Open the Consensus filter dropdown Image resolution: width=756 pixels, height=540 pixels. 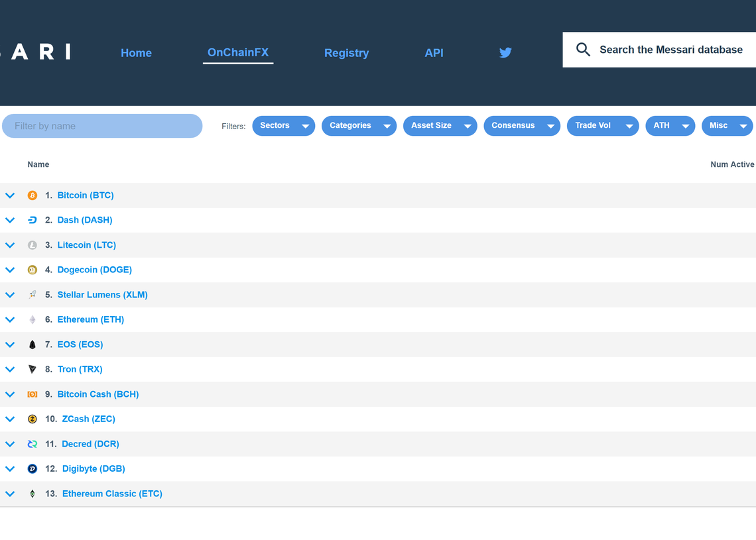point(522,126)
